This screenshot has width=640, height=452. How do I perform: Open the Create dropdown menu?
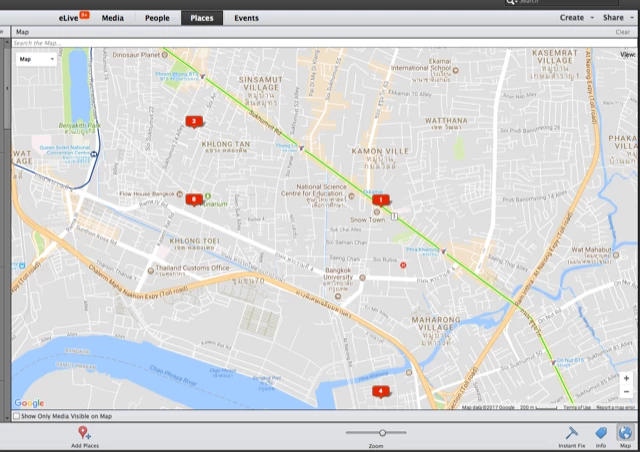[576, 18]
